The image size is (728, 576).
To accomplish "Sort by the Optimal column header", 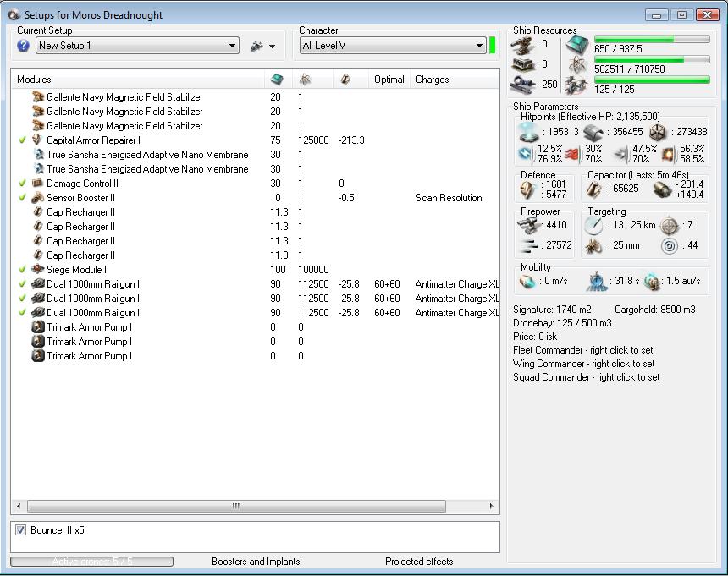I will click(x=389, y=80).
